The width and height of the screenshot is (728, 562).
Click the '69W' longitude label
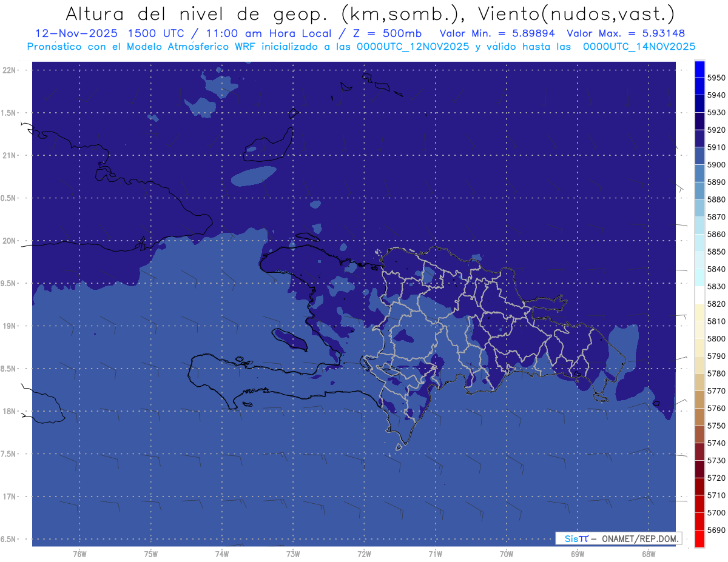point(578,554)
